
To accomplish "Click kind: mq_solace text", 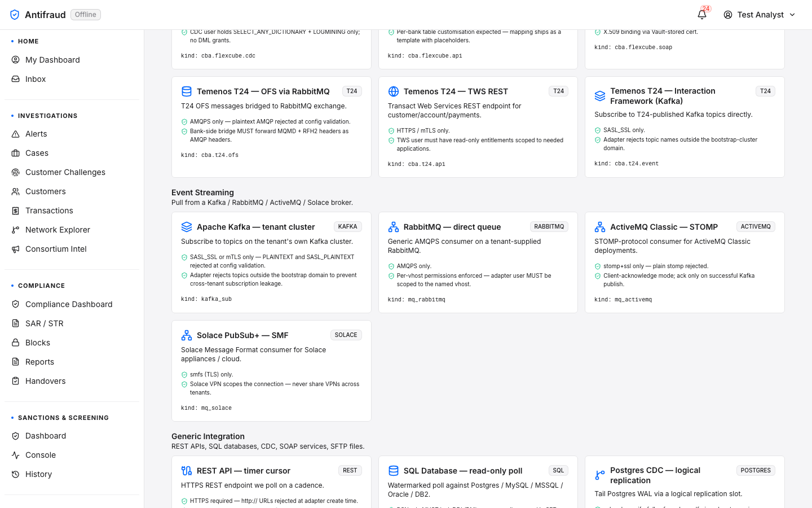I will point(206,408).
